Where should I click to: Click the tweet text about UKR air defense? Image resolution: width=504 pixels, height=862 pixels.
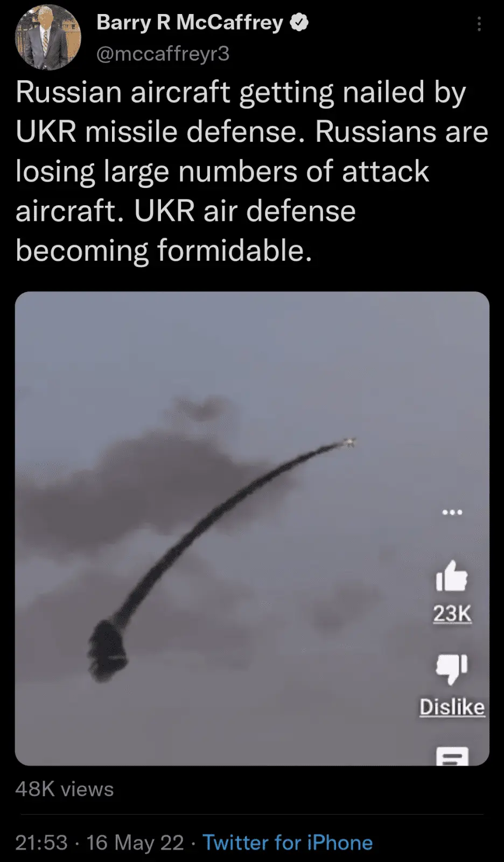click(251, 171)
